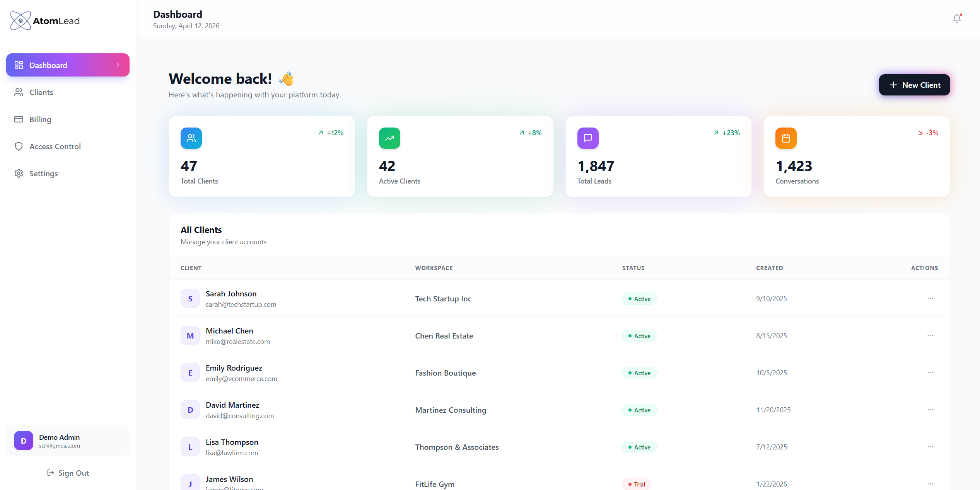This screenshot has height=490, width=980.
Task: Click the orange Conversations calendar icon
Action: pos(785,138)
